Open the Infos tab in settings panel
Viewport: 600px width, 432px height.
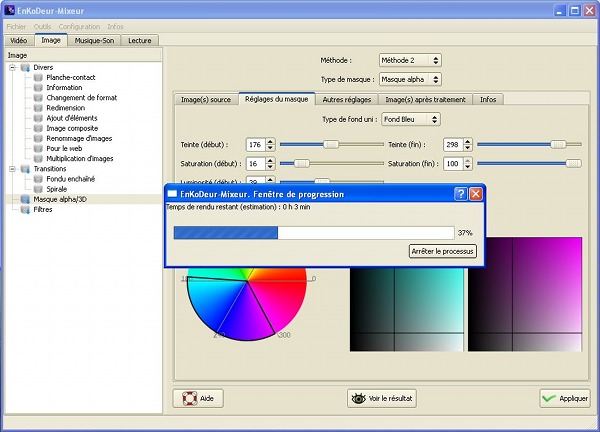(x=488, y=99)
